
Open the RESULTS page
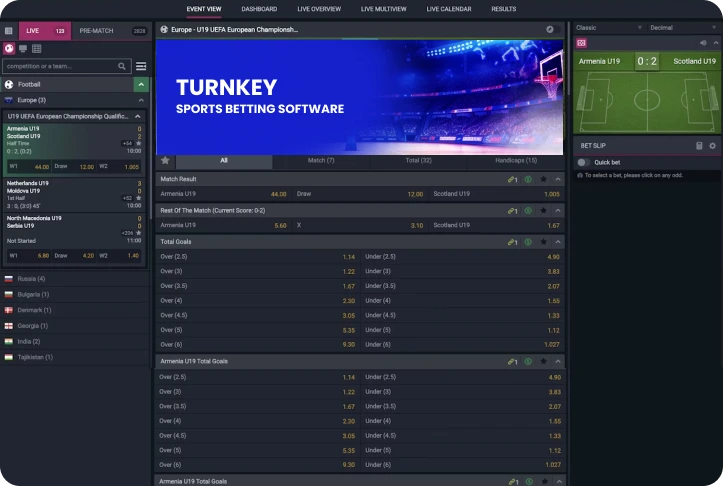coord(504,9)
